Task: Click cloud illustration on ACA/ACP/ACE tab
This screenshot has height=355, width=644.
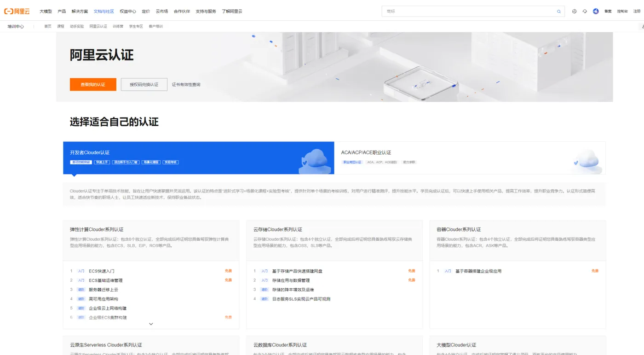Action: pos(588,162)
